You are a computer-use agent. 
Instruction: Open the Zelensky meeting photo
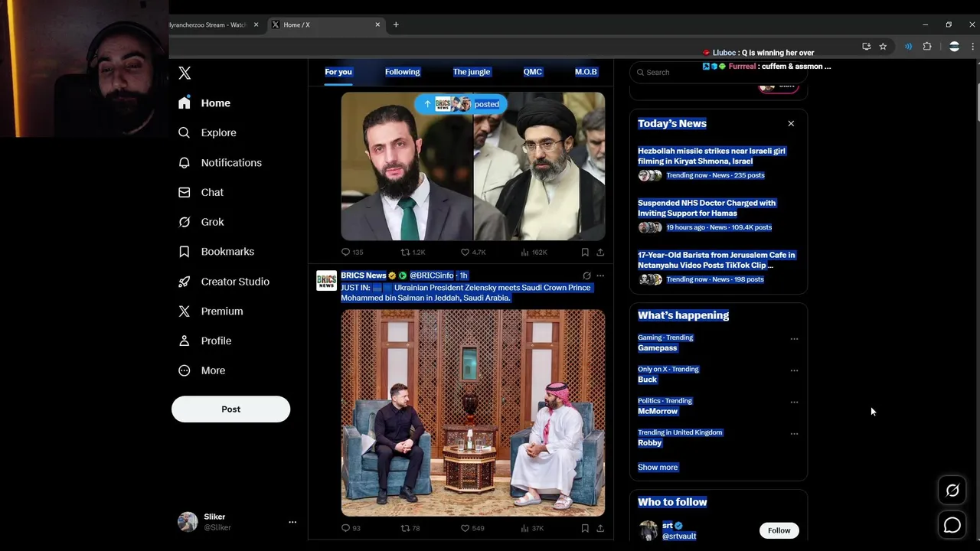pyautogui.click(x=472, y=412)
